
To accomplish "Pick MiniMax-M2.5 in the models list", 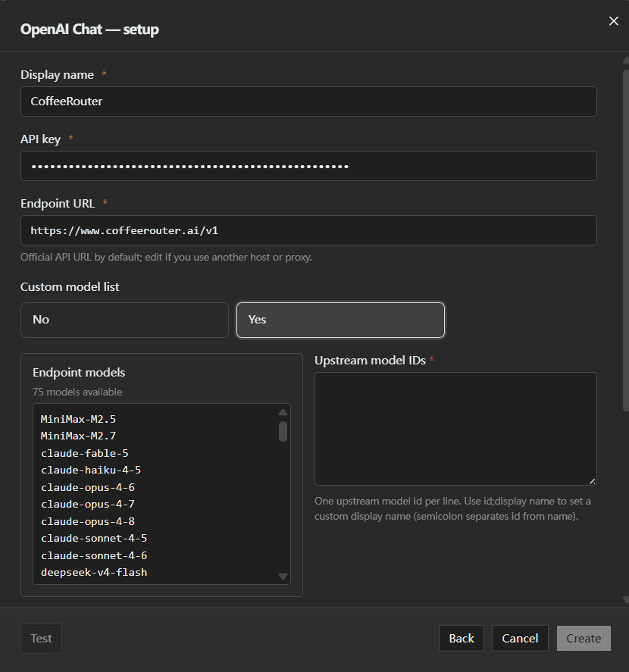I will (x=79, y=419).
